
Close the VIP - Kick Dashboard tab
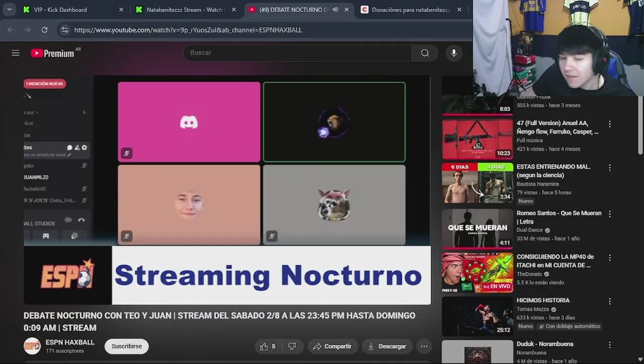[x=121, y=10]
